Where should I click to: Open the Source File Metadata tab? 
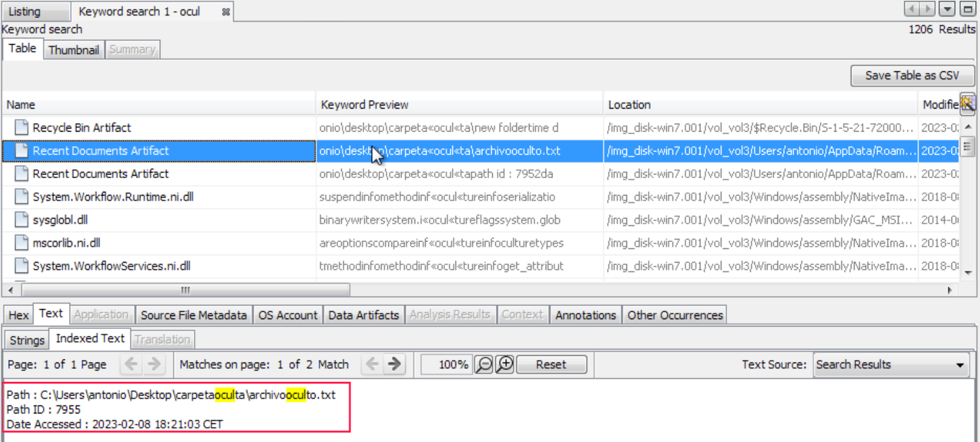coord(193,315)
